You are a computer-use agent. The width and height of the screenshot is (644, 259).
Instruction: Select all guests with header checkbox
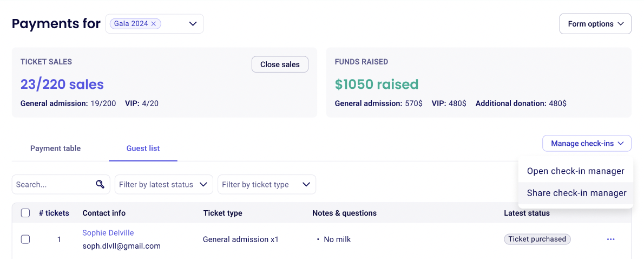click(x=25, y=213)
